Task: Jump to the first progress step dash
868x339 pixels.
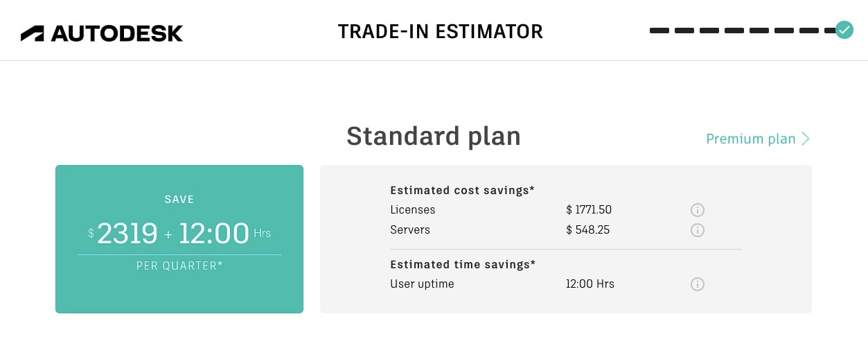Action: 659,31
